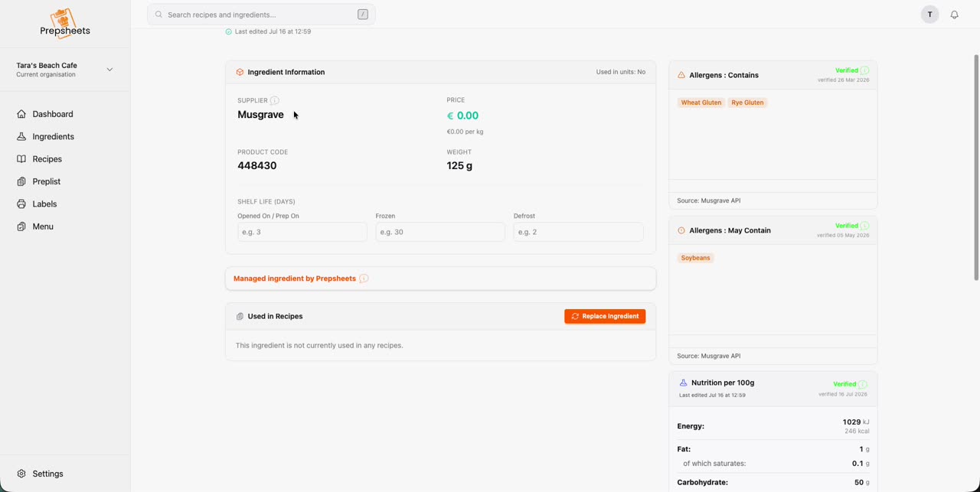The height and width of the screenshot is (492, 980).
Task: Click the Ingredients flask icon
Action: pos(21,136)
